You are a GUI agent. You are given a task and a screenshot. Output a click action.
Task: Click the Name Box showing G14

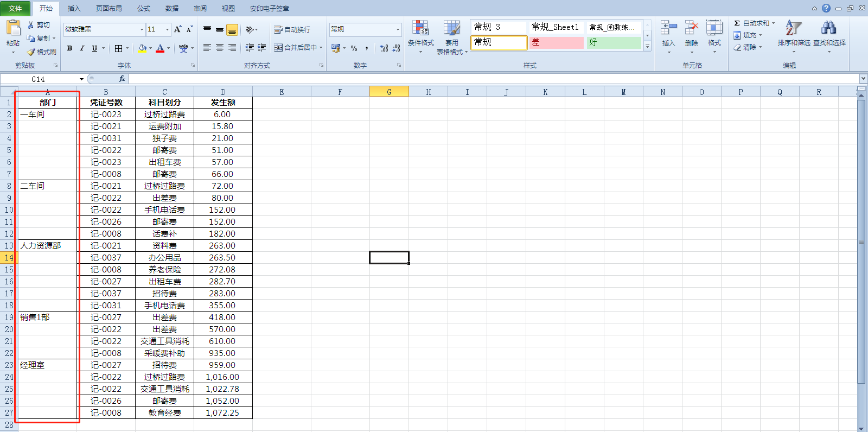pyautogui.click(x=38, y=79)
